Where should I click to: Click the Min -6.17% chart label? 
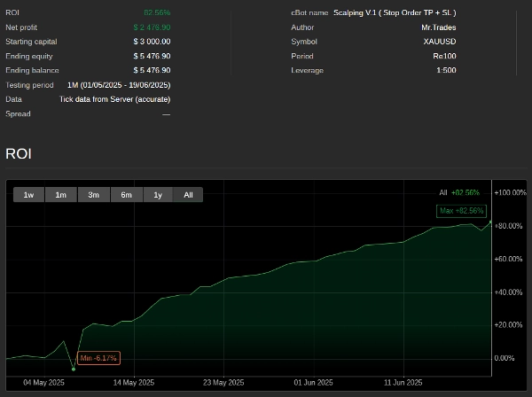point(98,358)
